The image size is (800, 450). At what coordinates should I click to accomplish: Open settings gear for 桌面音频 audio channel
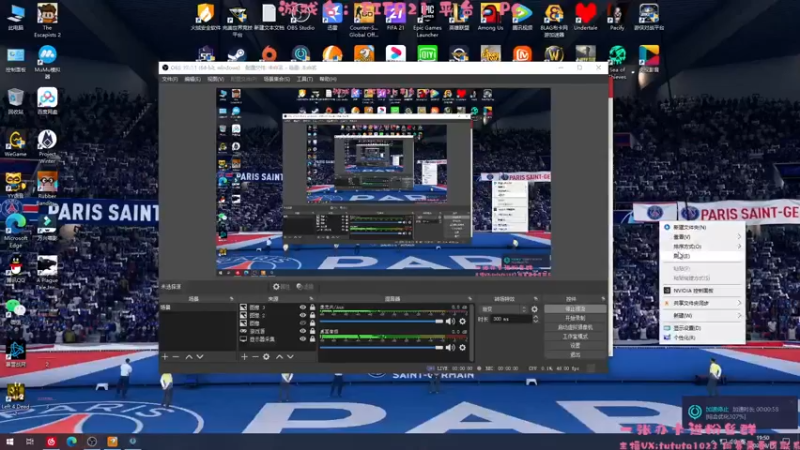tap(462, 347)
